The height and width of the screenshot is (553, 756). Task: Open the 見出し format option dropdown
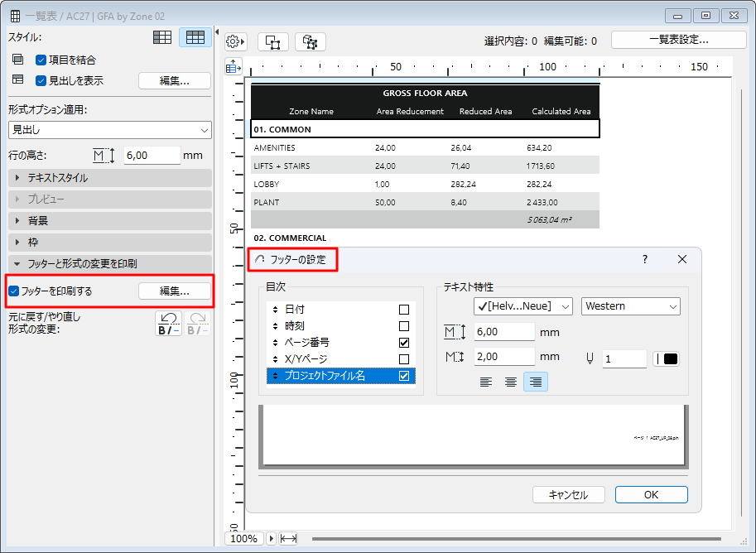point(110,130)
